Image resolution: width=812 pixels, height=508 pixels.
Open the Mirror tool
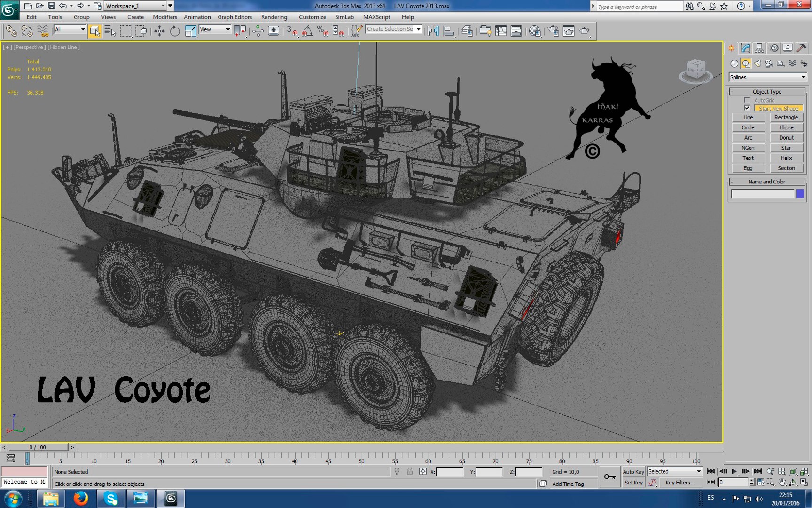click(x=433, y=32)
